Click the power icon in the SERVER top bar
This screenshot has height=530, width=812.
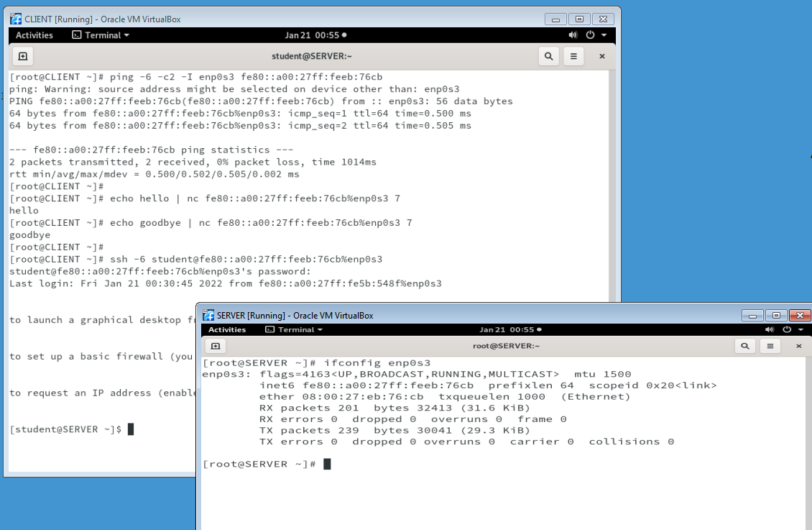[787, 329]
